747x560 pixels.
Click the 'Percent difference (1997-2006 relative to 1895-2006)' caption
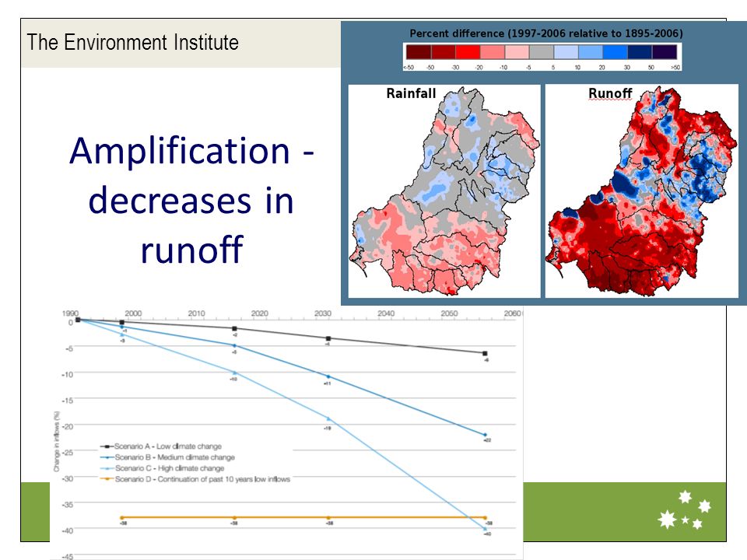coord(546,33)
